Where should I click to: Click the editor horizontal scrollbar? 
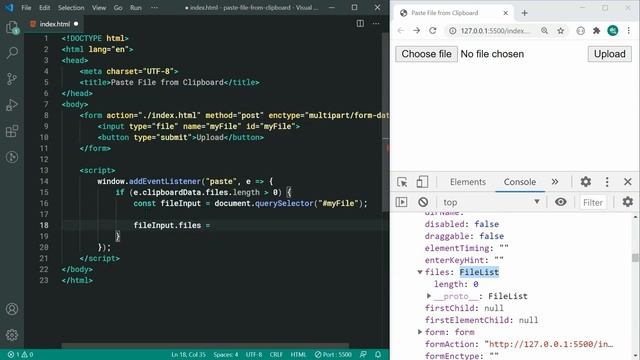click(205, 346)
